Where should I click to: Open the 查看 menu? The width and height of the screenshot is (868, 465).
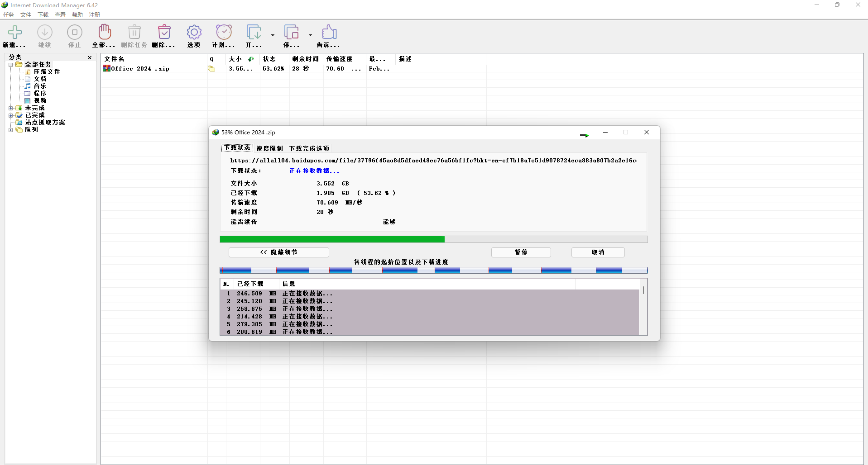60,15
